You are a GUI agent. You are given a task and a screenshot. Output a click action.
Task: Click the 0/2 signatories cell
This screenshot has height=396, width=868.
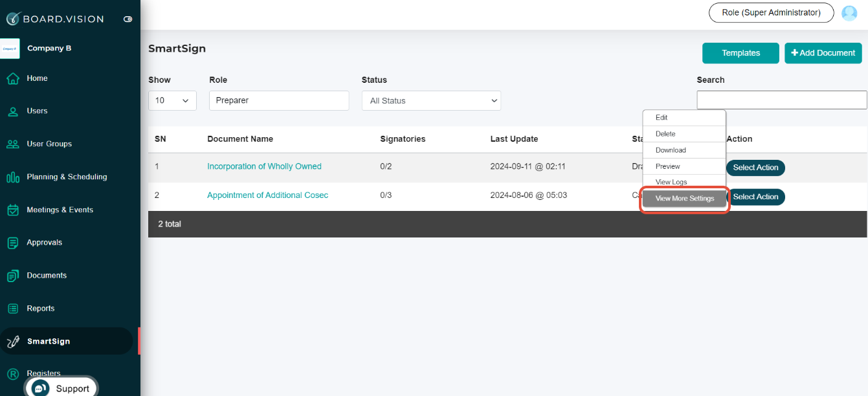(x=386, y=166)
